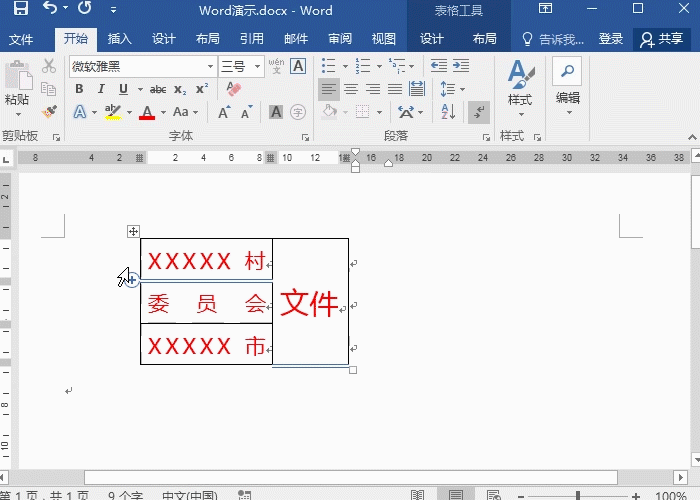Screen dimensions: 700x500
Task: Decrease font size with A down icon
Action: [x=246, y=112]
